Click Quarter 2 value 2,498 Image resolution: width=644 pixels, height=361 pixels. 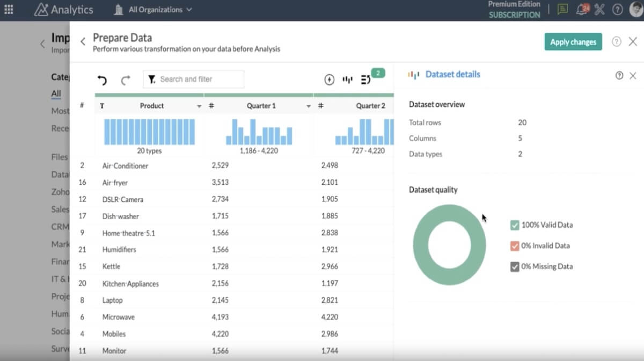[330, 166]
